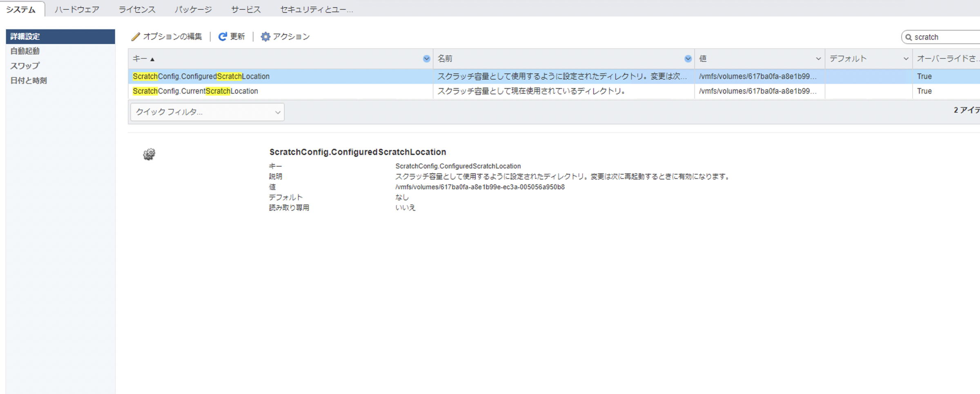The height and width of the screenshot is (394, 980).
Task: Click the magnifier icon in the search box
Action: 909,37
